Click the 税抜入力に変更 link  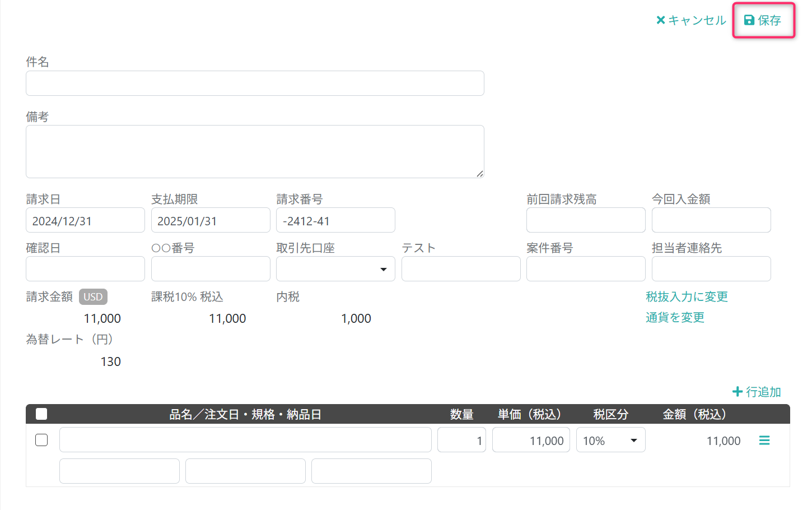687,296
